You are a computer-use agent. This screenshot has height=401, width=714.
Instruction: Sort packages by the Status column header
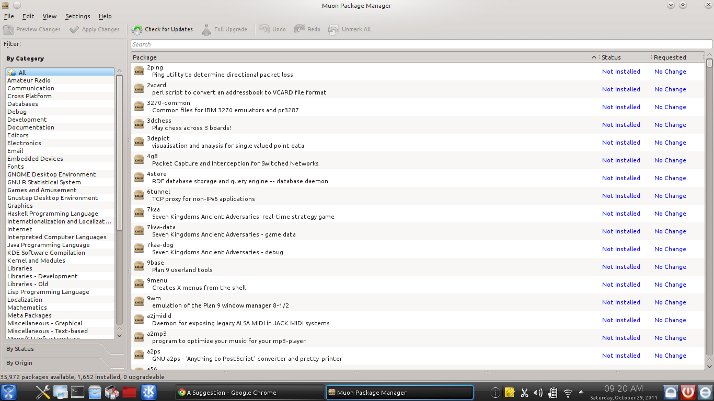611,58
